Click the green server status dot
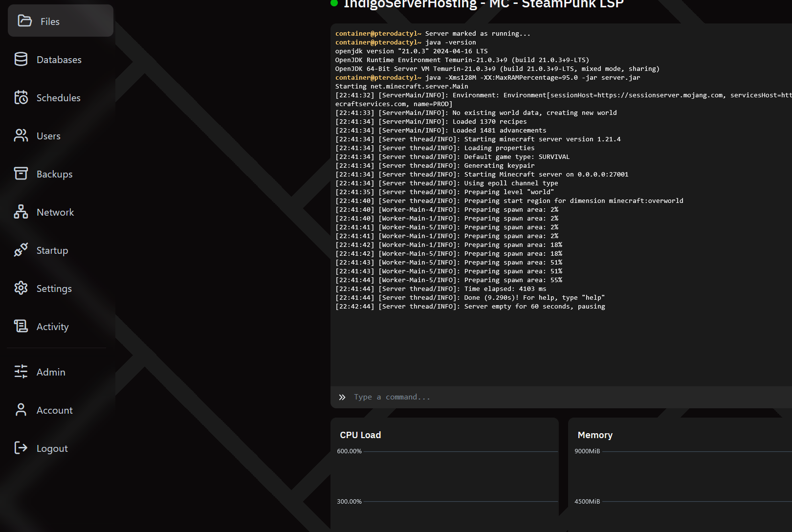Screen dimensions: 792x532 (x=334, y=3)
